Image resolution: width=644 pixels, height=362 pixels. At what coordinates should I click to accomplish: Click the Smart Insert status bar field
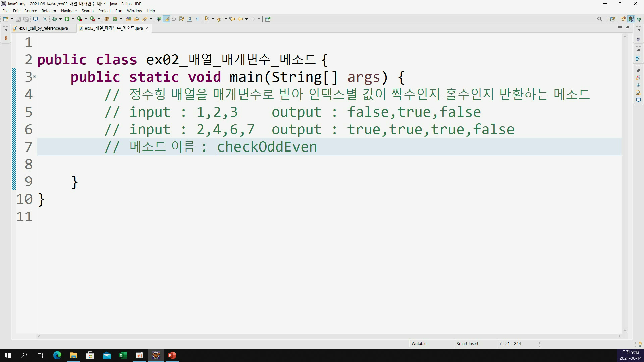[x=467, y=343]
